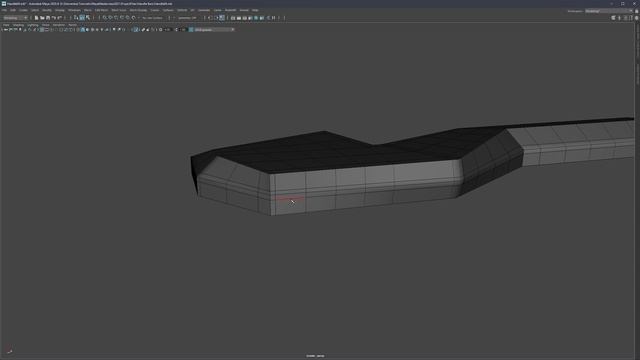Open the Curves menu
Viewport: 640px width, 360px height.
(155, 10)
